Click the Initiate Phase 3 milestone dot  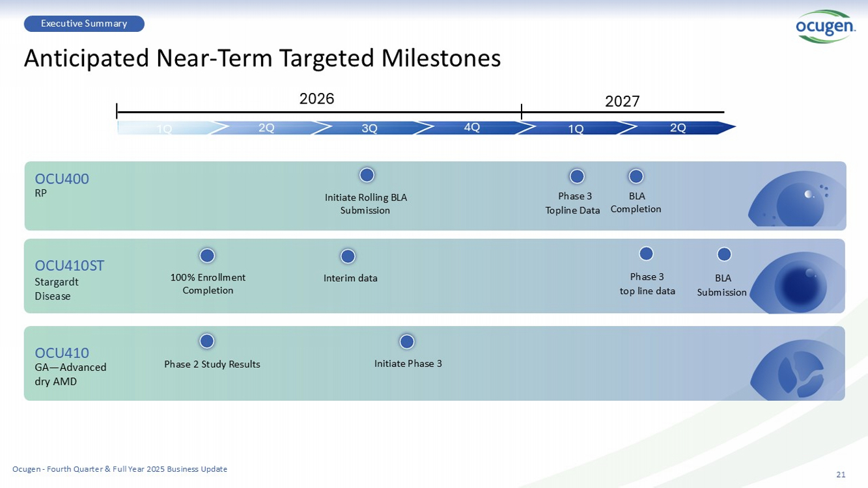point(407,342)
